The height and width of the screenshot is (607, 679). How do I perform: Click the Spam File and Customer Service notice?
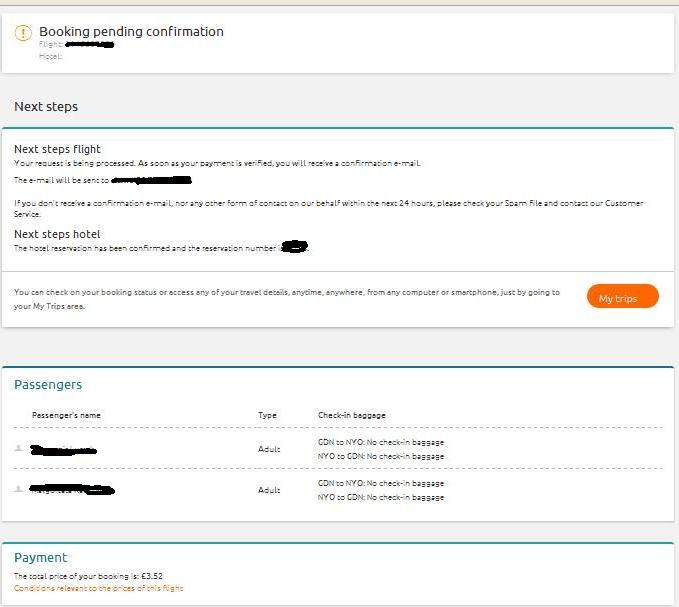click(x=328, y=208)
